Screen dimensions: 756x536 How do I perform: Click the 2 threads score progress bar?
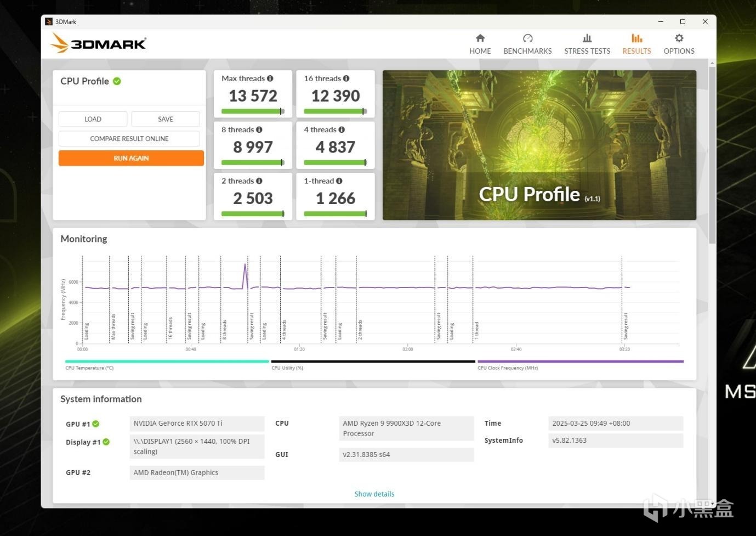tap(253, 214)
